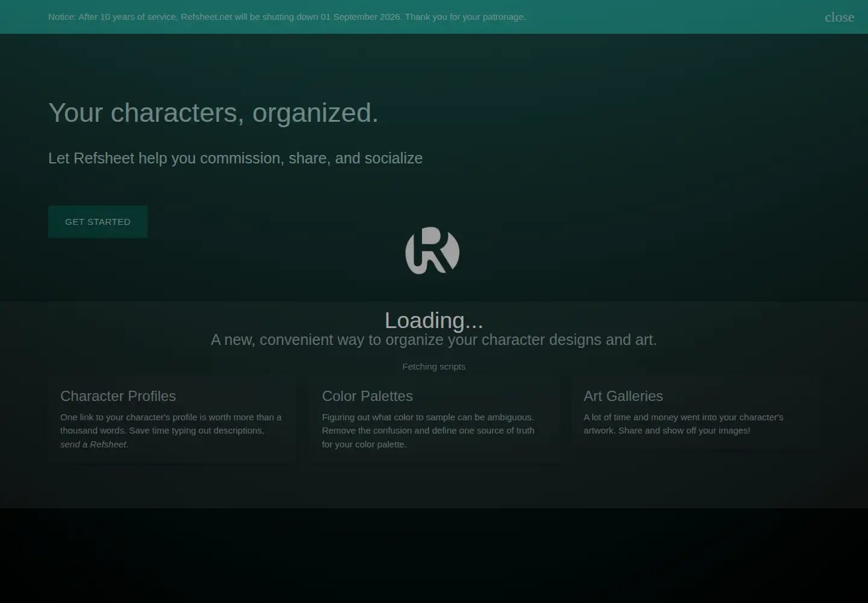Click the 'Fetching scripts' status text
The height and width of the screenshot is (603, 868).
coord(434,367)
